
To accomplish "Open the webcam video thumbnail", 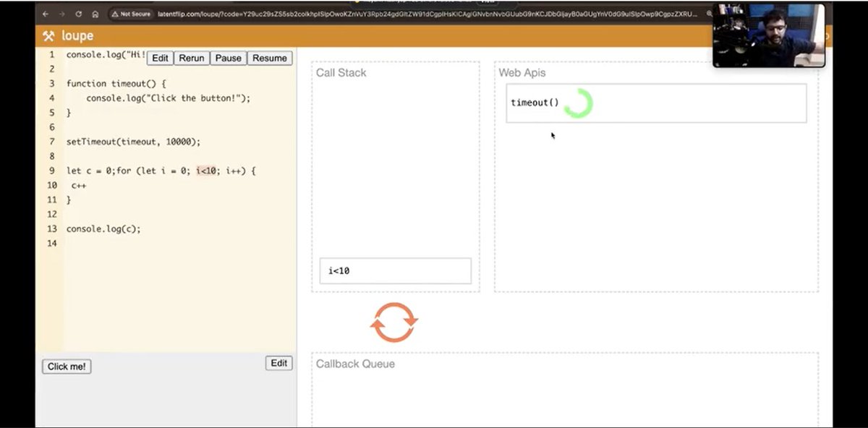I will point(769,35).
